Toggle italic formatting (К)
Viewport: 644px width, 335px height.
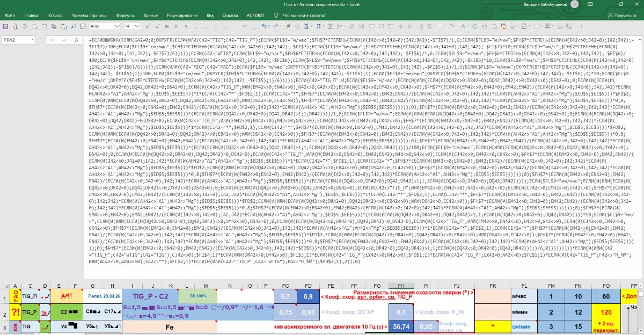(176, 26)
